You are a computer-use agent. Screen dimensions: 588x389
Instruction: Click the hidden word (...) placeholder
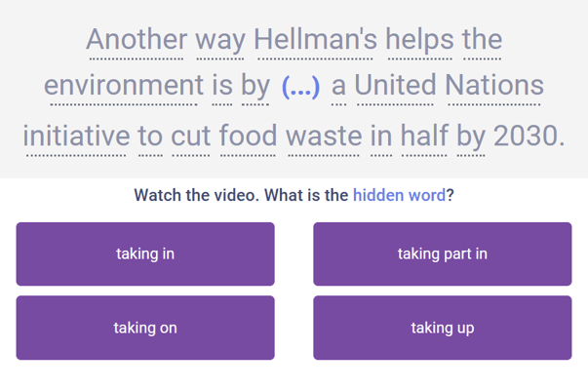(x=300, y=87)
